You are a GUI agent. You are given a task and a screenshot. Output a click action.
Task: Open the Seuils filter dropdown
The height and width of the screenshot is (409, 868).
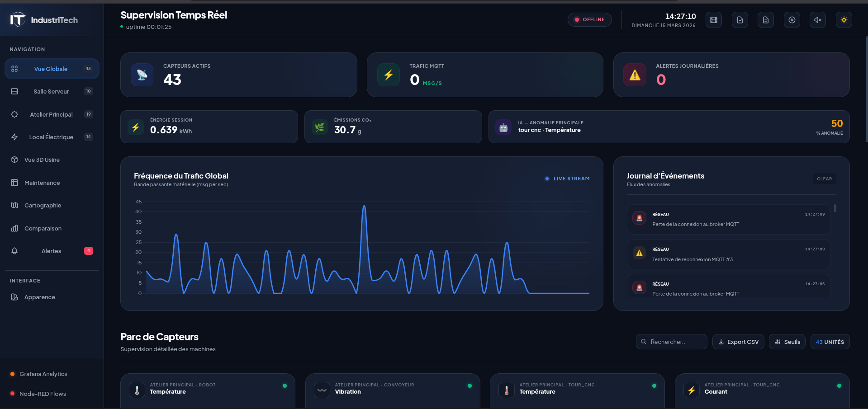787,342
